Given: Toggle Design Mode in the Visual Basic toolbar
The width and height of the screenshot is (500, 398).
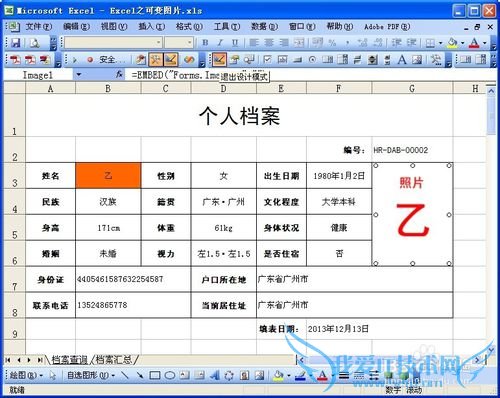Looking at the screenshot, I should point(170,60).
